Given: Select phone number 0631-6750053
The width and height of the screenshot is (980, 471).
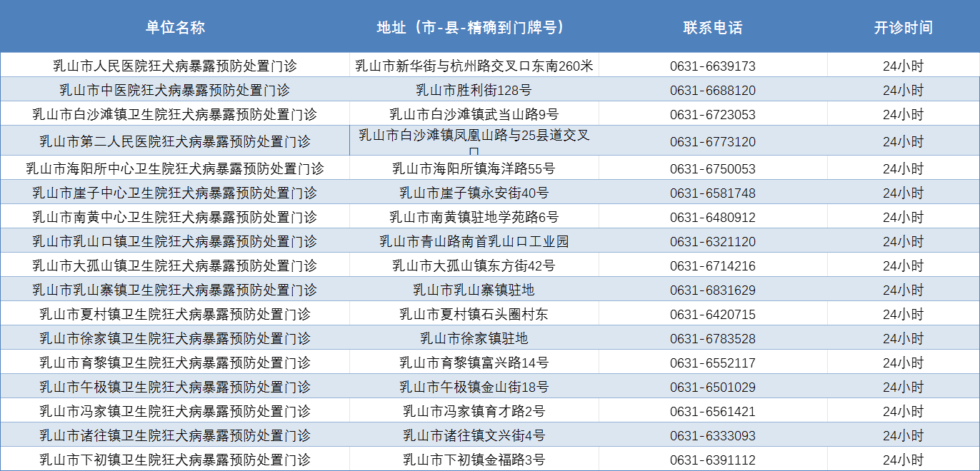Looking at the screenshot, I should pos(712,169).
